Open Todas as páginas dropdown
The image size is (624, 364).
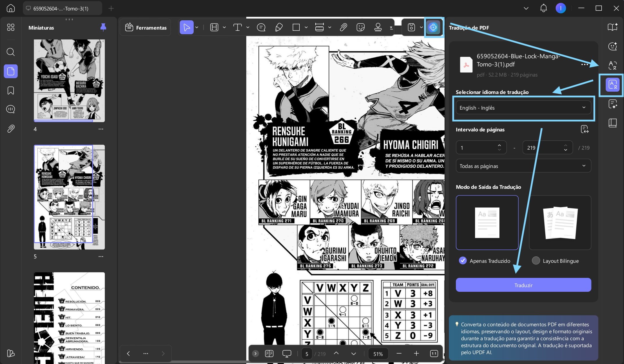tap(523, 166)
